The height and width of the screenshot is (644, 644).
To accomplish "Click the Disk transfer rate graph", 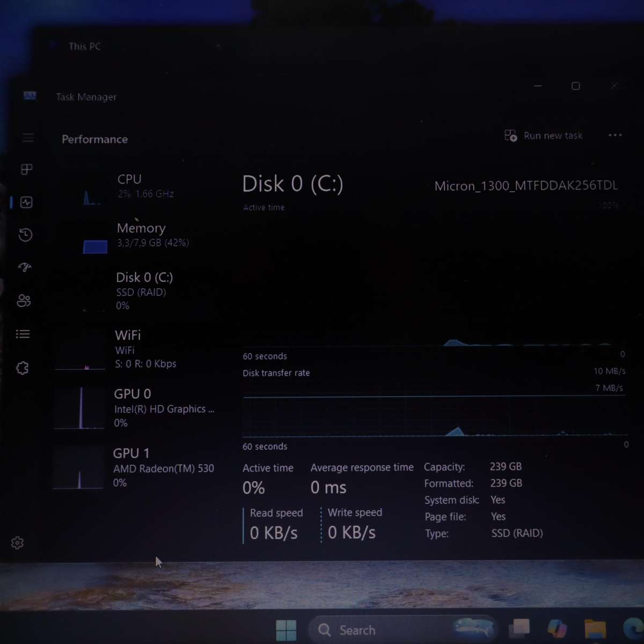I will (x=434, y=416).
